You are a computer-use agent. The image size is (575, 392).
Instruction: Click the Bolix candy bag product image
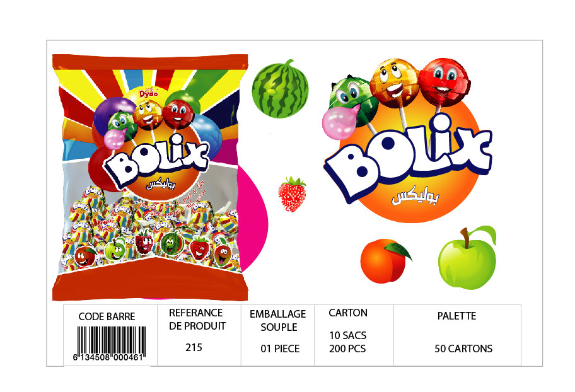(x=150, y=178)
